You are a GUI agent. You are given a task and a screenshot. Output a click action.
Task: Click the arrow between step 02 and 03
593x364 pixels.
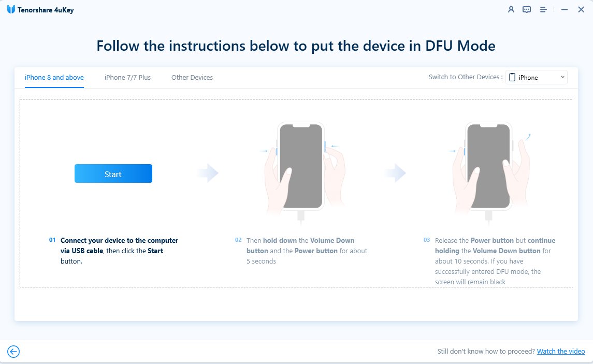[396, 173]
